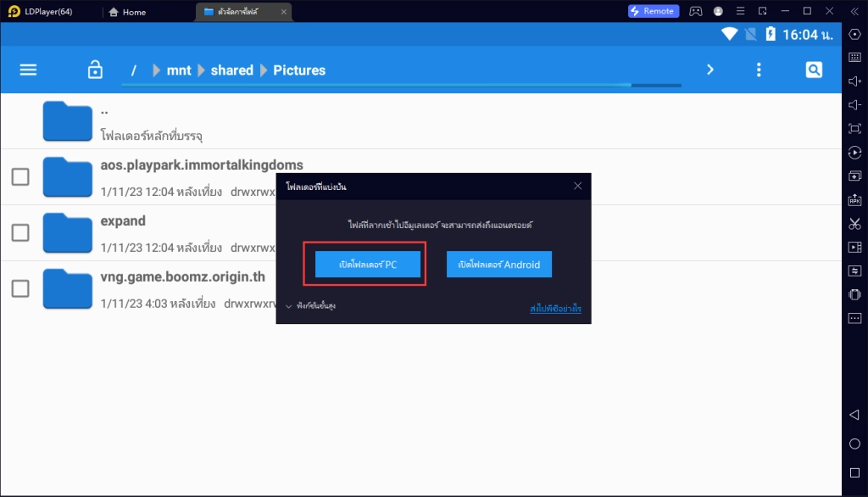Image resolution: width=868 pixels, height=497 pixels.
Task: Select the vng.game.boomz.origin.th folder checkbox
Action: tap(20, 288)
